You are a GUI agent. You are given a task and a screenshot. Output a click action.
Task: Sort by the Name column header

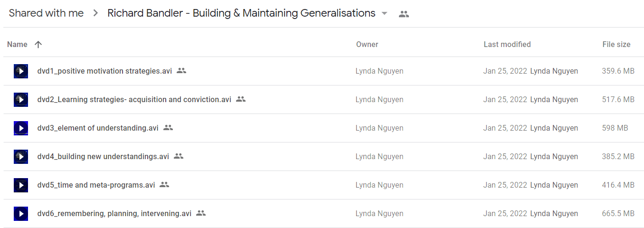[x=18, y=44]
